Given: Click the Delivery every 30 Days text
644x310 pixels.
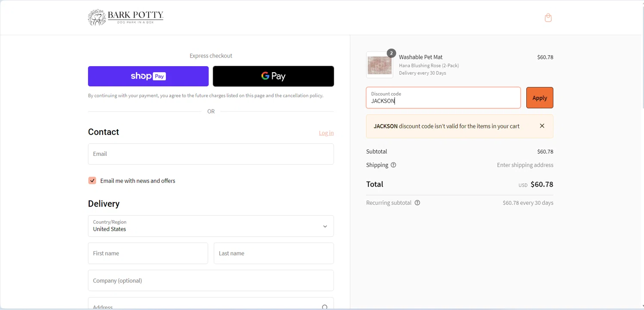Looking at the screenshot, I should click(x=422, y=73).
